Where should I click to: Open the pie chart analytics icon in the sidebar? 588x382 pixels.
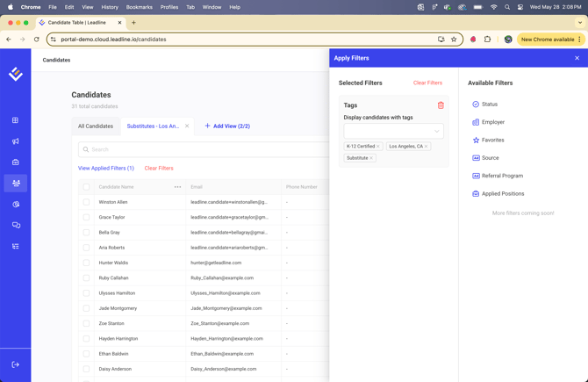coord(16,204)
